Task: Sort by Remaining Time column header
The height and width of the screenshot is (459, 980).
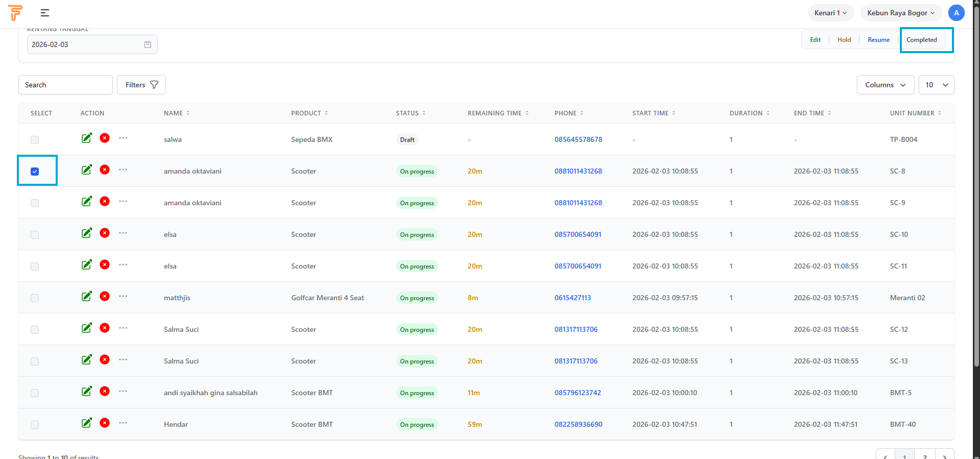Action: (x=498, y=113)
